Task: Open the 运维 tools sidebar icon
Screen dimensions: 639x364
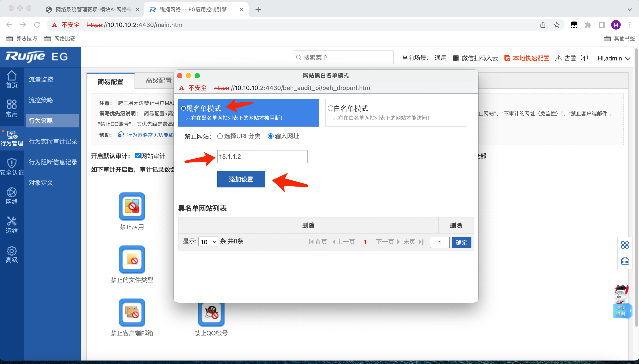Action: click(x=12, y=225)
